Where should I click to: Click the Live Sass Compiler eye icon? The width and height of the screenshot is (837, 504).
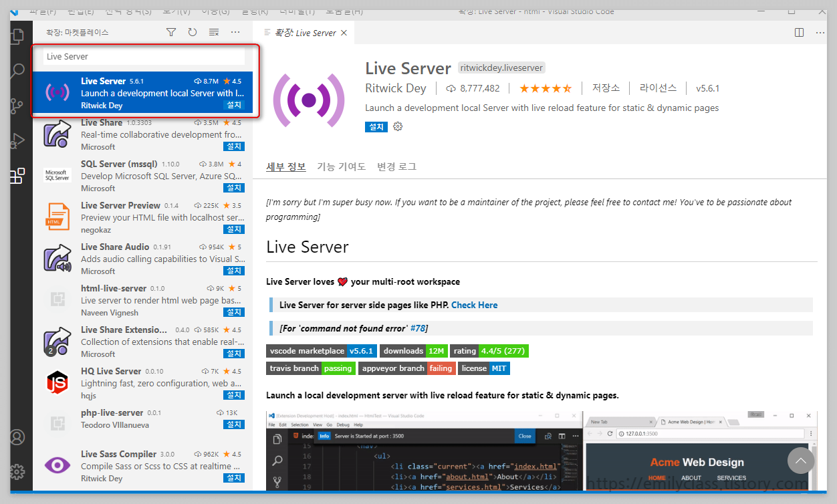point(57,465)
